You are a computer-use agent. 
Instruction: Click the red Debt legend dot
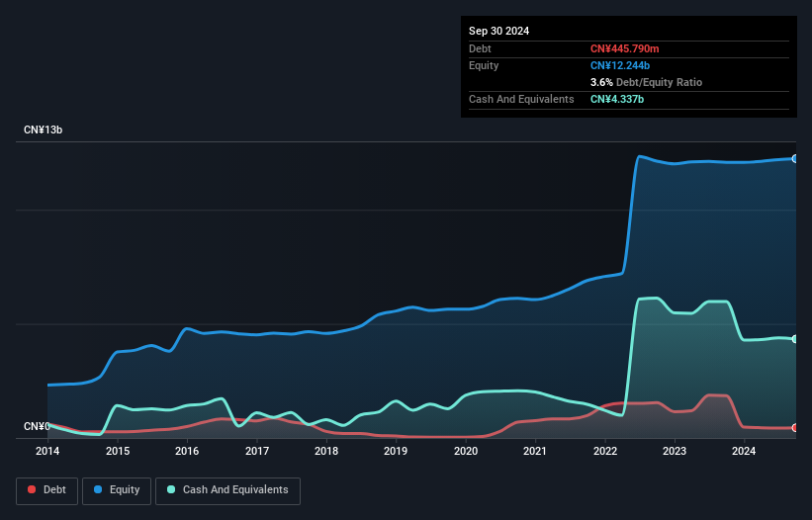coord(32,489)
